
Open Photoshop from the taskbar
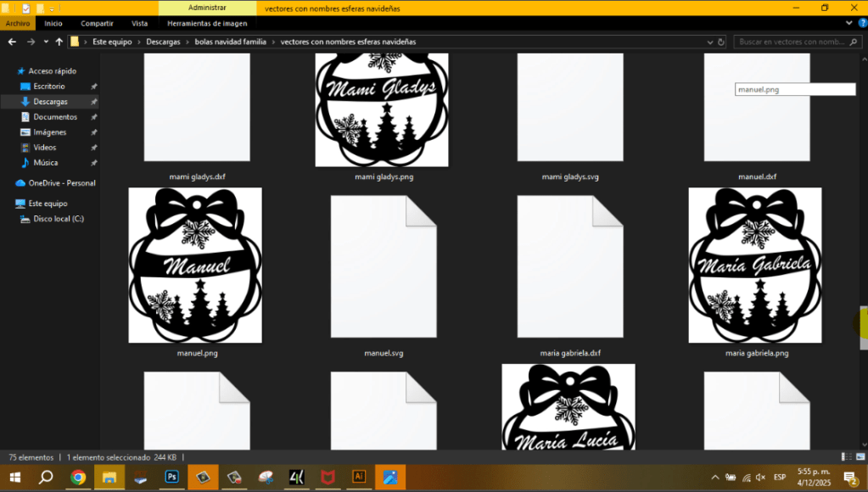[x=171, y=477]
